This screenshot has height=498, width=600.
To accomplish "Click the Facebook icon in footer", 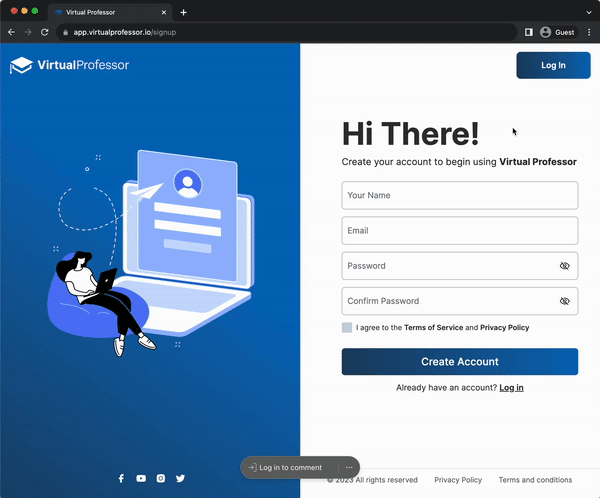I will tap(121, 479).
